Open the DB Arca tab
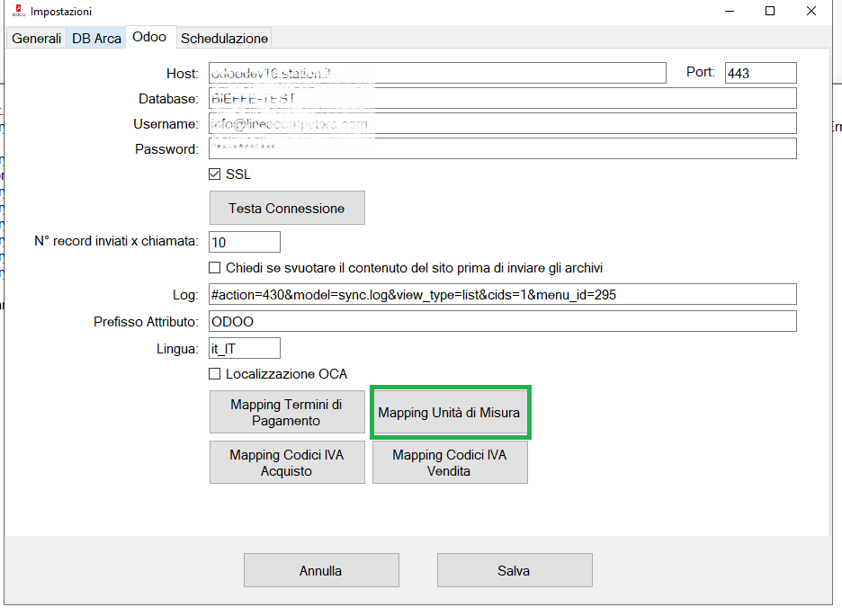Viewport: 842px width, 616px height. coord(96,39)
